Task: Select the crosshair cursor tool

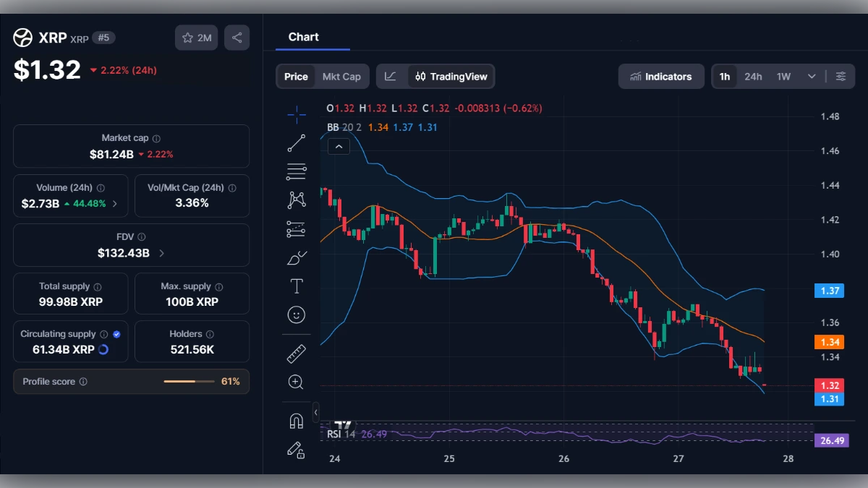Action: point(297,114)
